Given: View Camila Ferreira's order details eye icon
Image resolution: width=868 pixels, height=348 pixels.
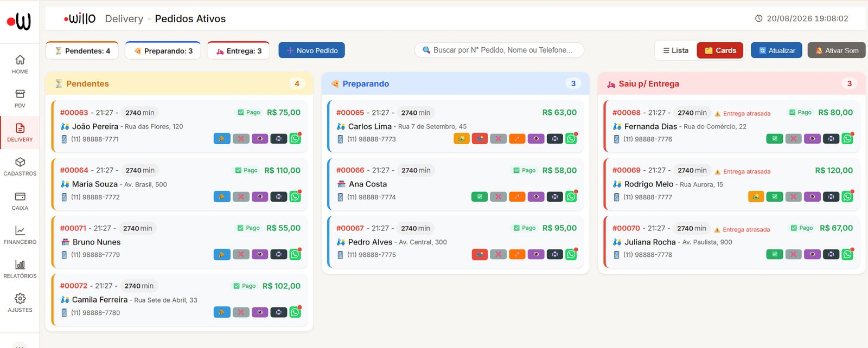Looking at the screenshot, I should click(x=260, y=312).
